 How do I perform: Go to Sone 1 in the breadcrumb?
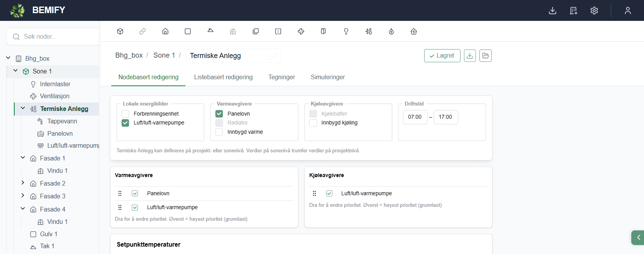[x=164, y=55]
